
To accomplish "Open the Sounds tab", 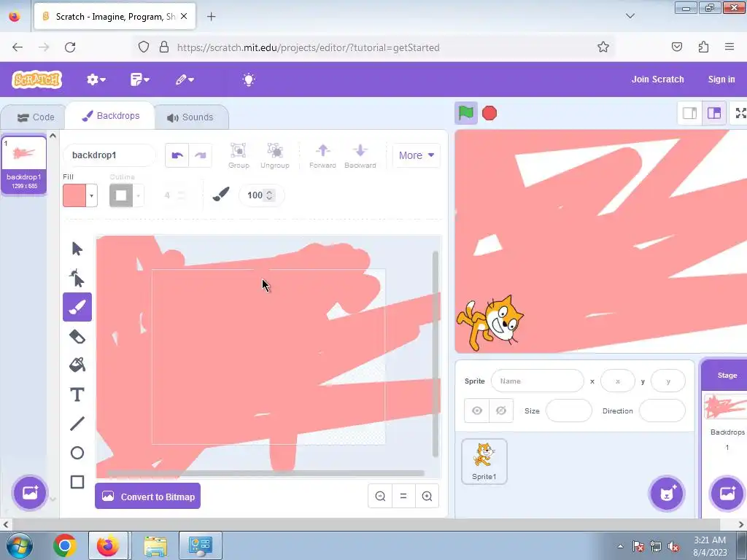I will [x=190, y=117].
